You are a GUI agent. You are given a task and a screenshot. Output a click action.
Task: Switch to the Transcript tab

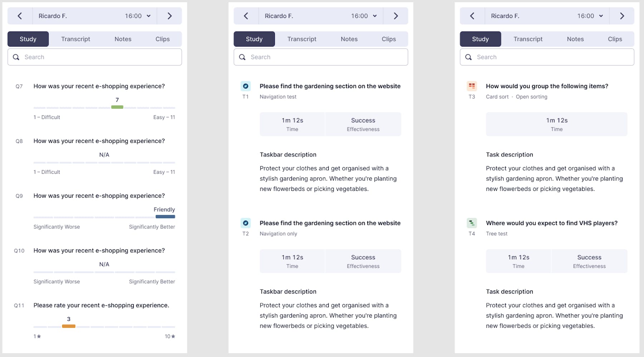75,39
